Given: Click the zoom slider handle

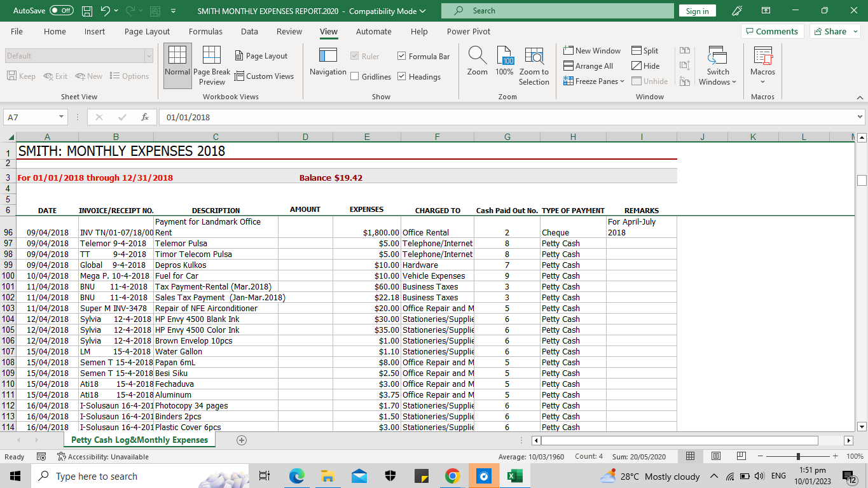Looking at the screenshot, I should [x=798, y=456].
